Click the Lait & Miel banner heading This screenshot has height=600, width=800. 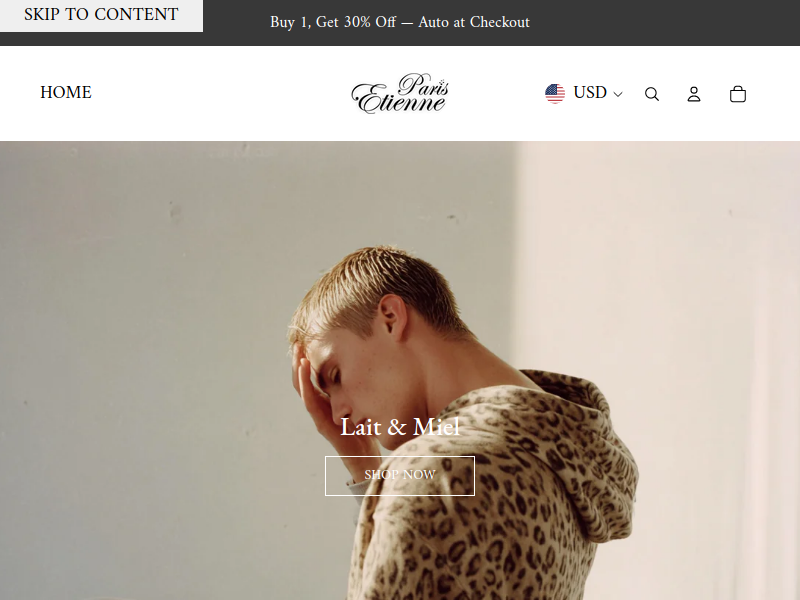click(x=400, y=427)
